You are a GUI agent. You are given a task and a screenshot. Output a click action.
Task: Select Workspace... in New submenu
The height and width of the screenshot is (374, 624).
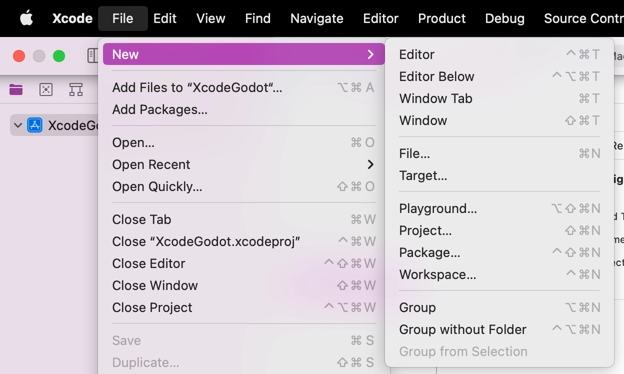499,275
